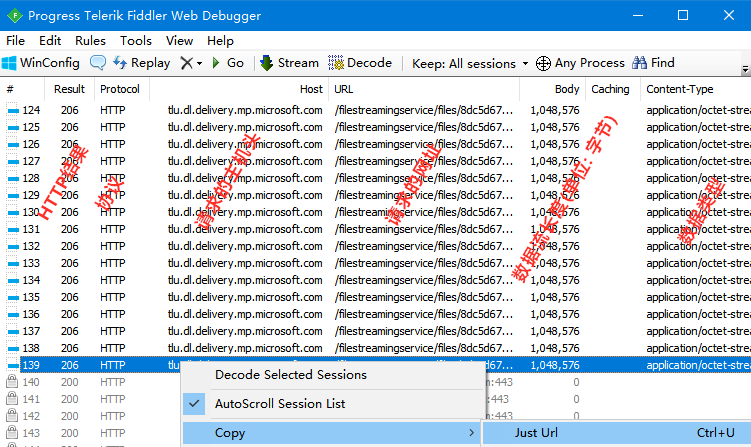Open the Edit menu
This screenshot has height=447, width=751.
[x=50, y=41]
